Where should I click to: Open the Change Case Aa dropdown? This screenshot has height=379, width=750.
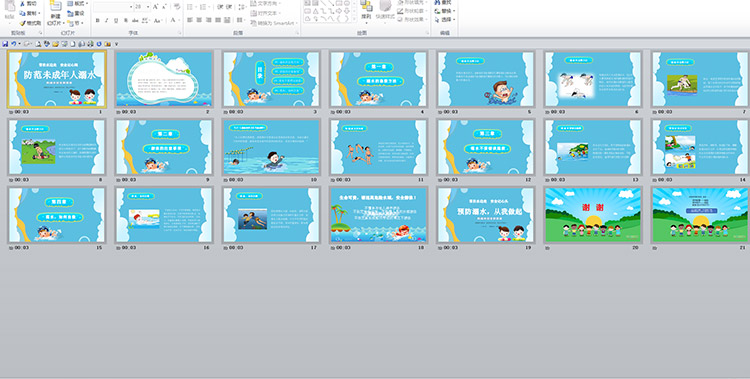[x=158, y=21]
